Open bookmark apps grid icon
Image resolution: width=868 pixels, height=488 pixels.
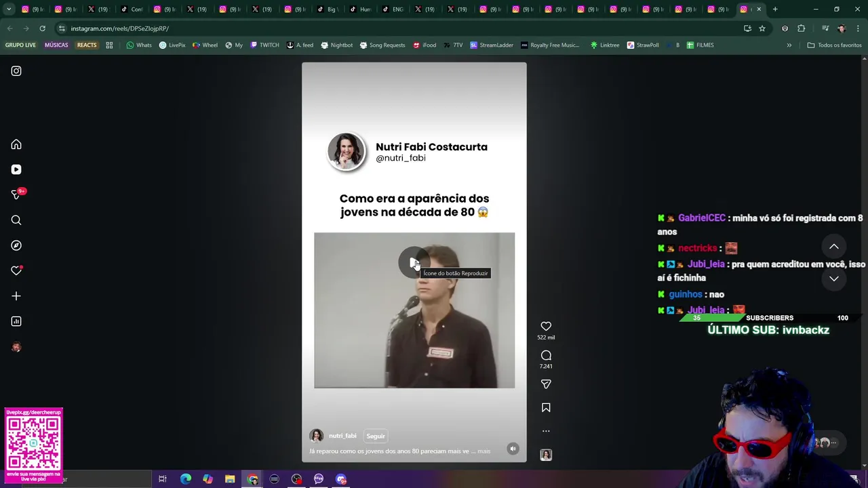tap(109, 45)
